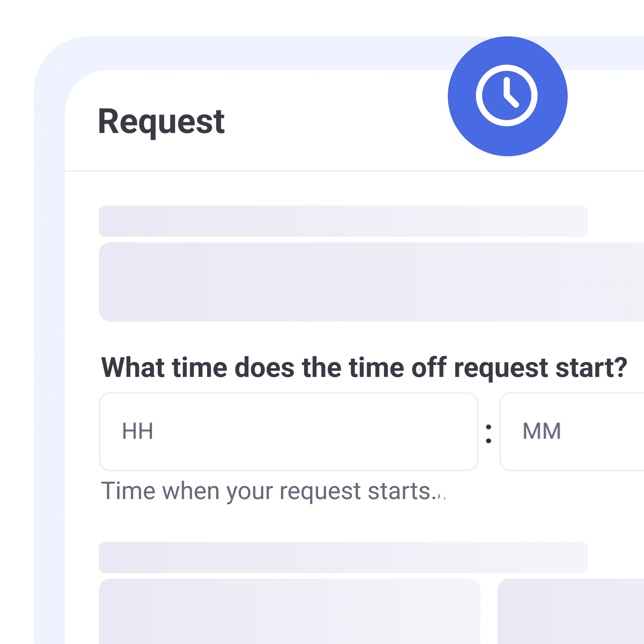
Task: Click the thin placeholder bar under the Request header
Action: click(x=343, y=221)
